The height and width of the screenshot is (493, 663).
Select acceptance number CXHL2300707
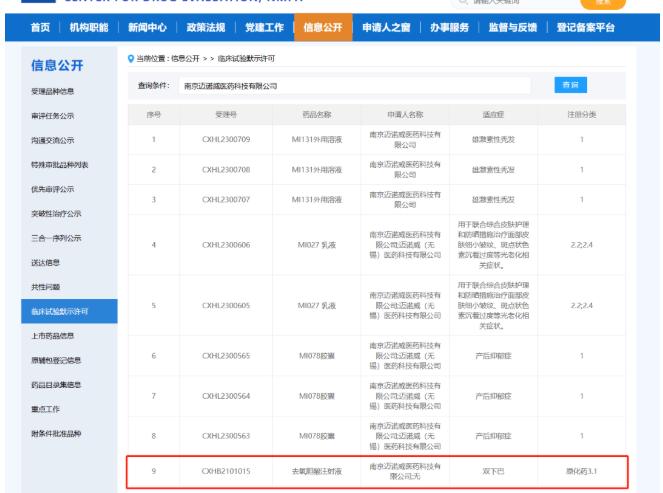(226, 200)
